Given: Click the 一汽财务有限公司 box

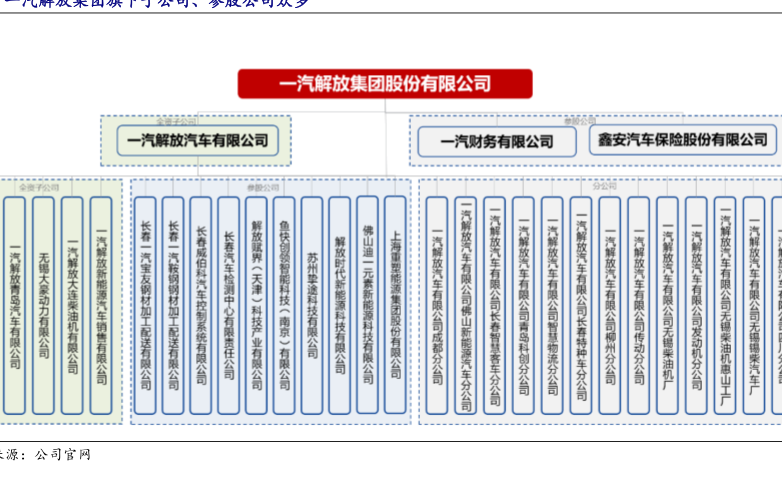Looking at the screenshot, I should 497,141.
